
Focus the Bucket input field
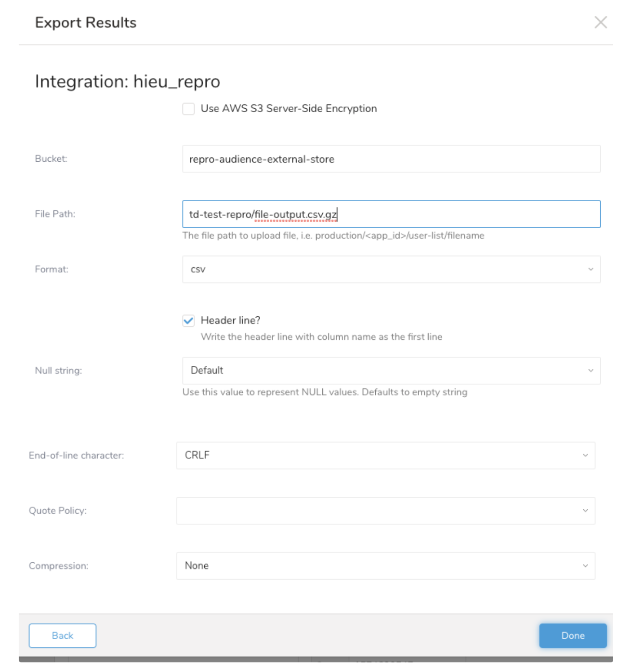click(x=391, y=159)
